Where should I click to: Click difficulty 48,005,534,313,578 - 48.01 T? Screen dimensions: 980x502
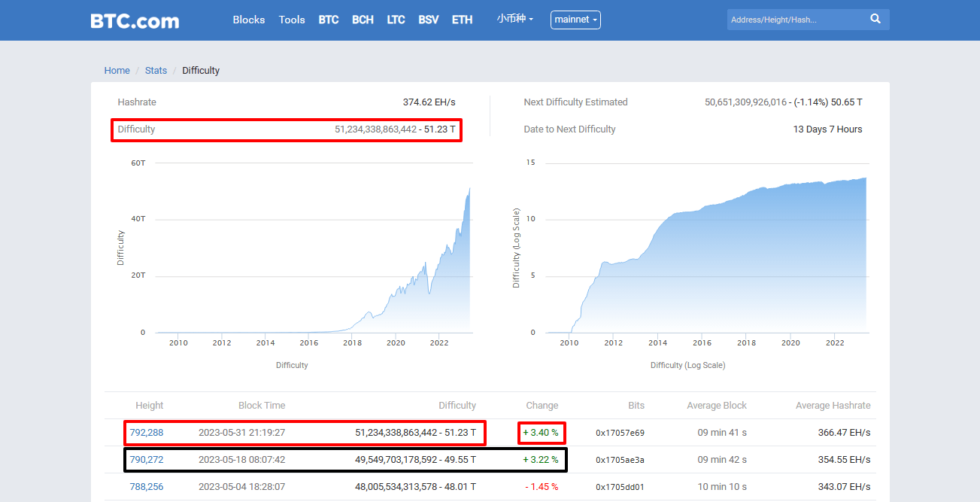[416, 487]
